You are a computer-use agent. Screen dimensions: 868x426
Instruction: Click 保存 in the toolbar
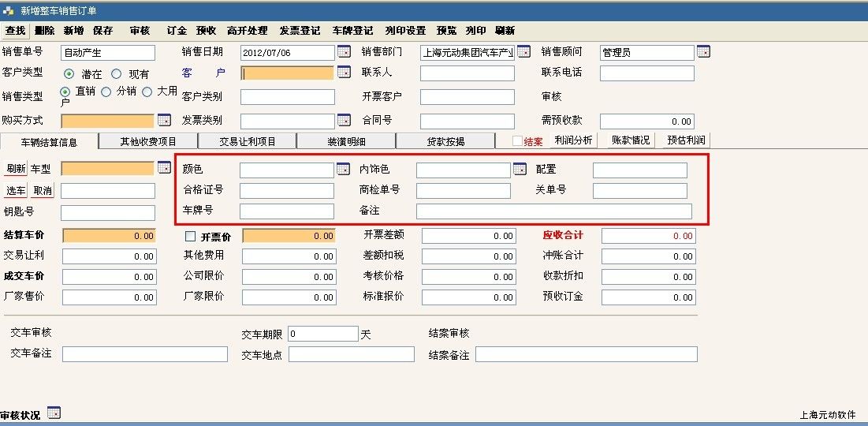pos(102,31)
